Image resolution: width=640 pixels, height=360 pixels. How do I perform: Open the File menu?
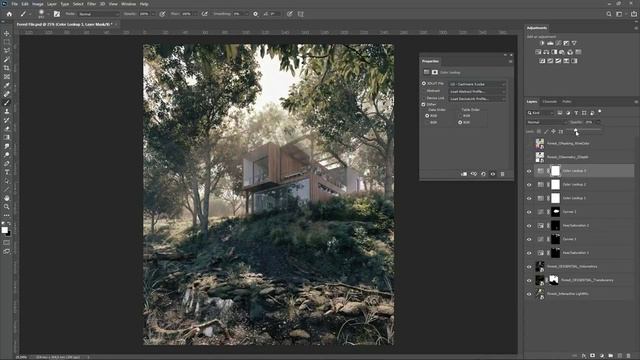(14, 4)
